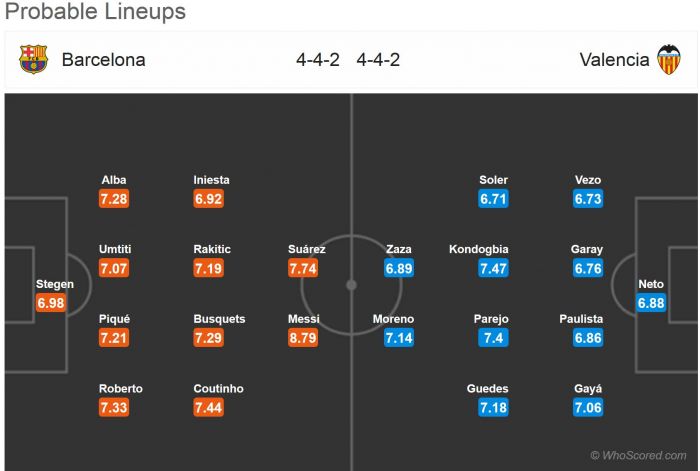Click Alba's 7.28 rating badge
Screen dimensions: 700x471
(114, 199)
